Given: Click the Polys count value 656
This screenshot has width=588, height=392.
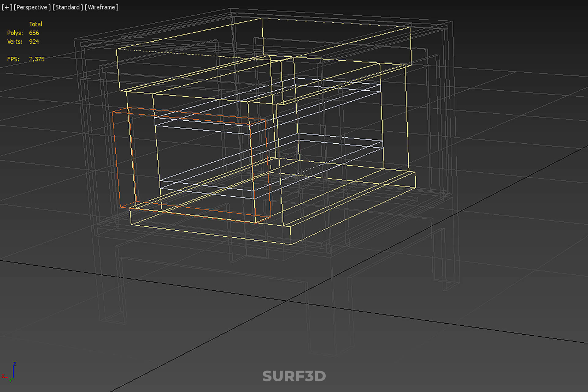Looking at the screenshot, I should (x=34, y=33).
